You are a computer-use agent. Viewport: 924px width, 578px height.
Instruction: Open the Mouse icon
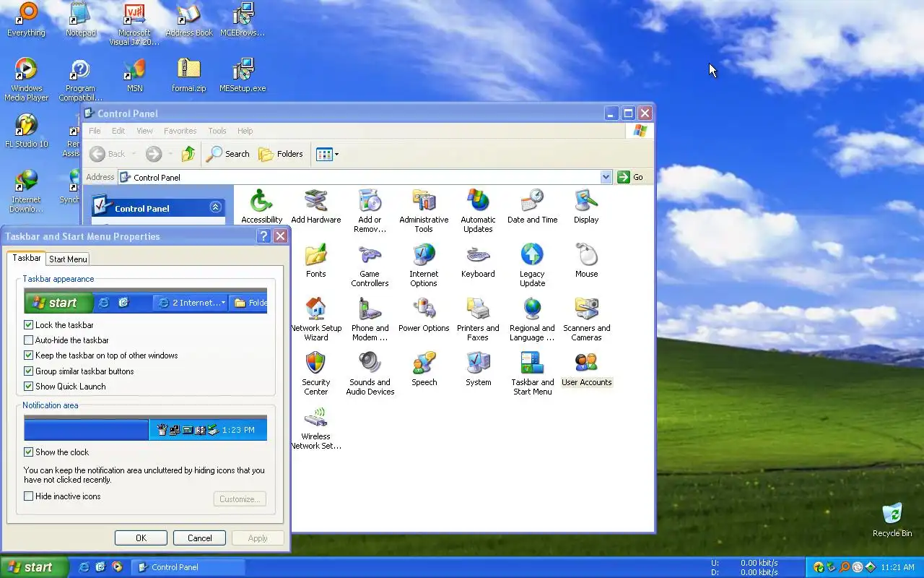(x=586, y=260)
